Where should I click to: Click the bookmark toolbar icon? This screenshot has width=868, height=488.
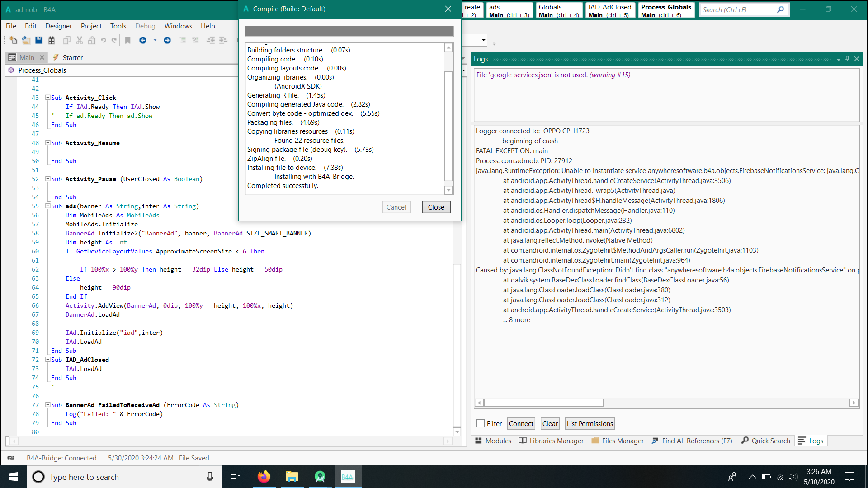tap(128, 40)
